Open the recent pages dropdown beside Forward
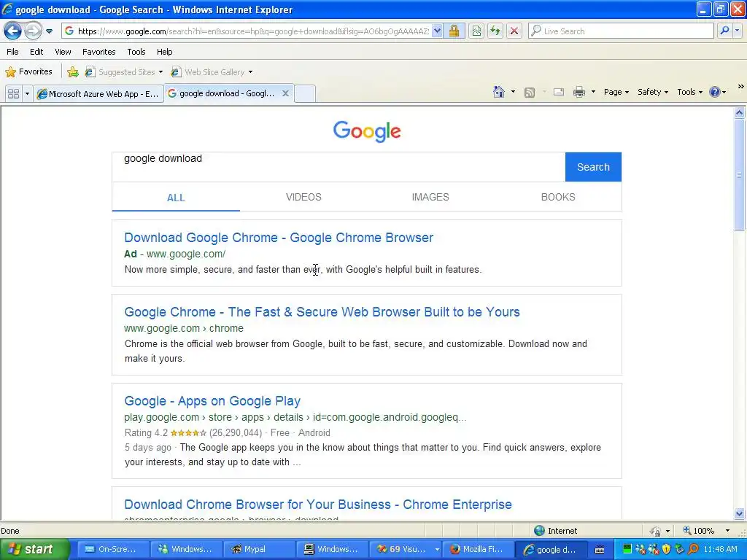Viewport: 747px width, 560px height. pyautogui.click(x=49, y=31)
